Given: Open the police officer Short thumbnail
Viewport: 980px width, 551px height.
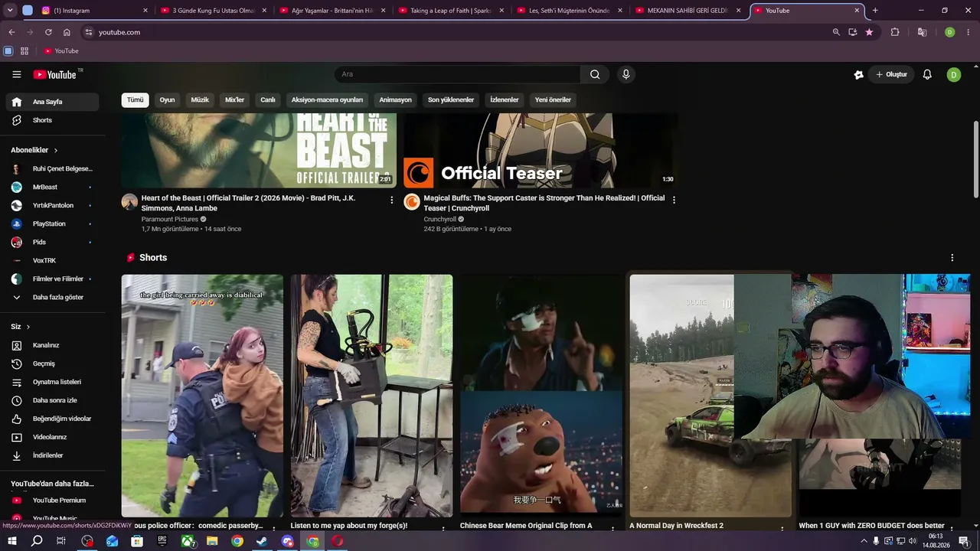Looking at the screenshot, I should tap(202, 396).
